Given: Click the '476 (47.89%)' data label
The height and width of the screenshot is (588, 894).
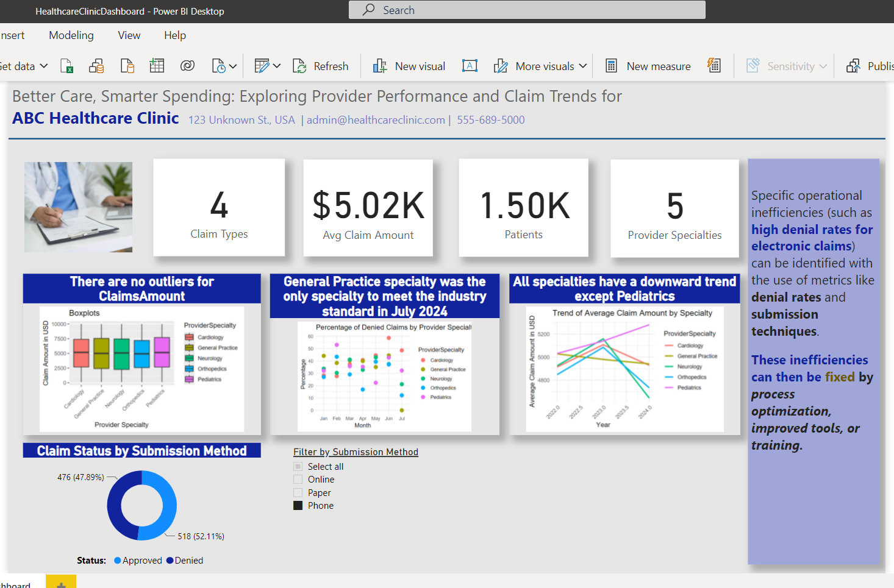Looking at the screenshot, I should 80,477.
